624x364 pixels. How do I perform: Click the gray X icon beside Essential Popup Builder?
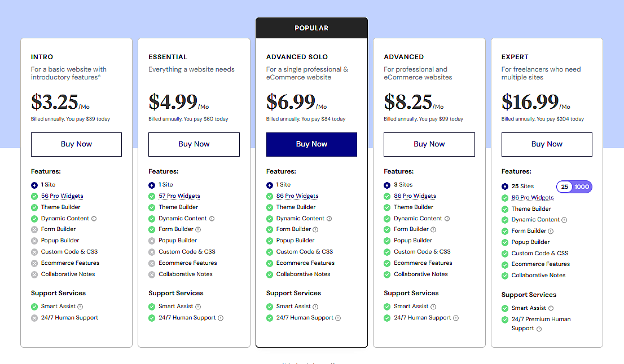coord(152,240)
